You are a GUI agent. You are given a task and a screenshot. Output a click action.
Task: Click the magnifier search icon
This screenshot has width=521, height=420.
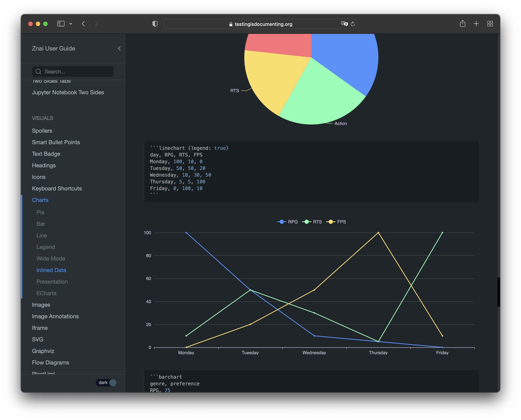[x=38, y=72]
